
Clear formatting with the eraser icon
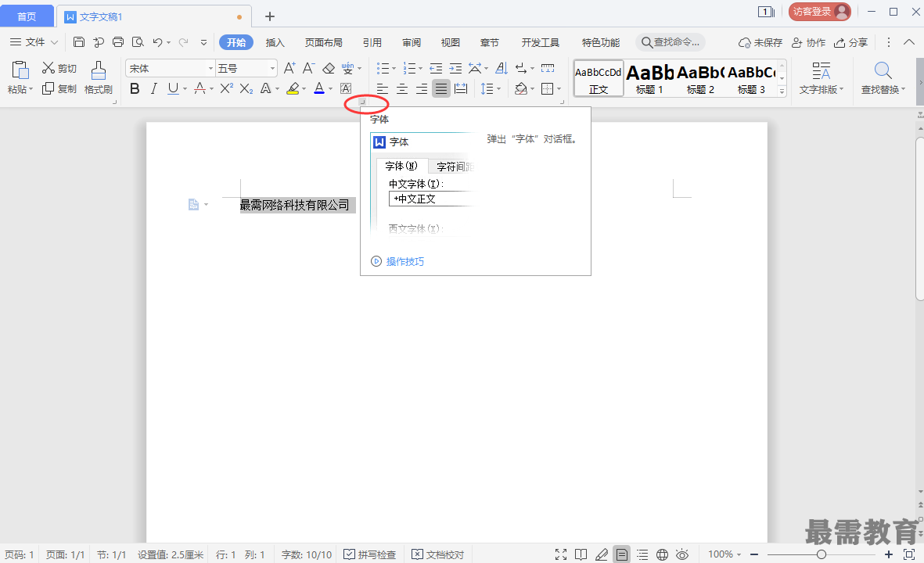(x=329, y=68)
